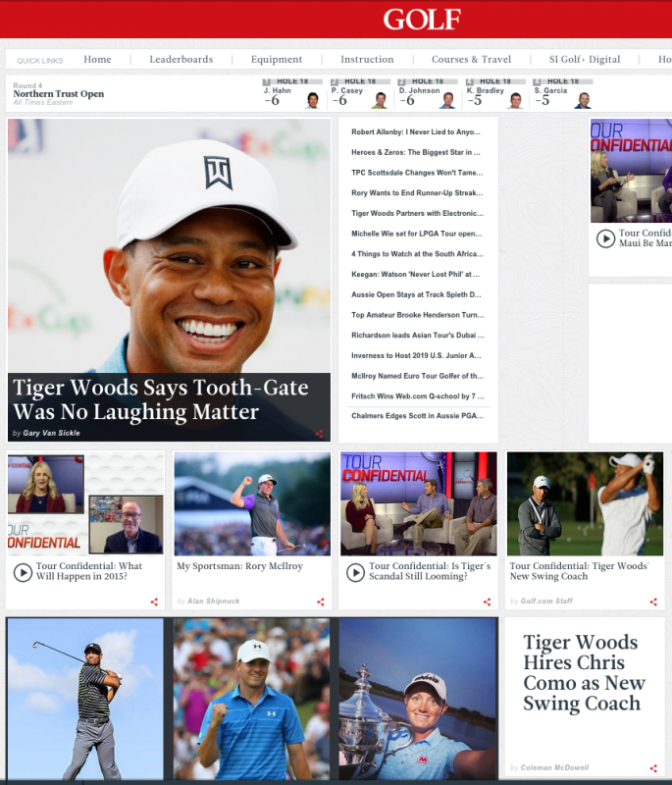The height and width of the screenshot is (785, 672).
Task: Open the Instruction section
Action: pos(367,59)
